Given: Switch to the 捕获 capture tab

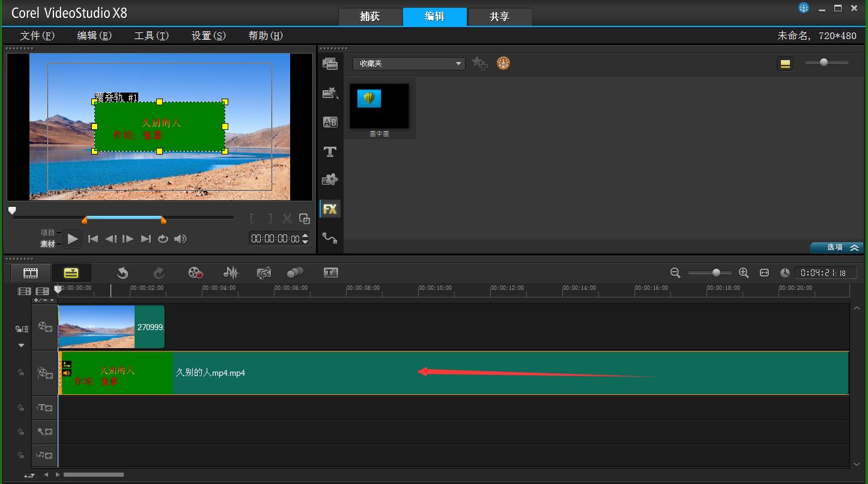Looking at the screenshot, I should [x=370, y=17].
